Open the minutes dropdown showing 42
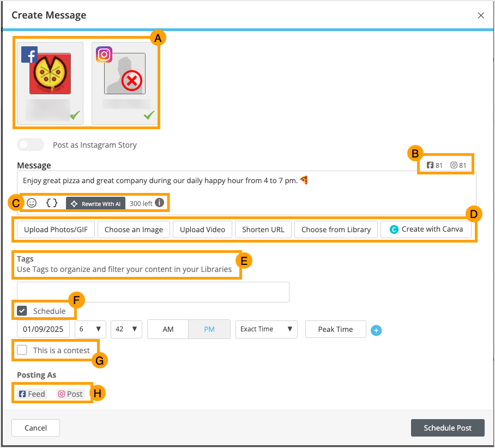This screenshot has height=448, width=495. coord(126,329)
